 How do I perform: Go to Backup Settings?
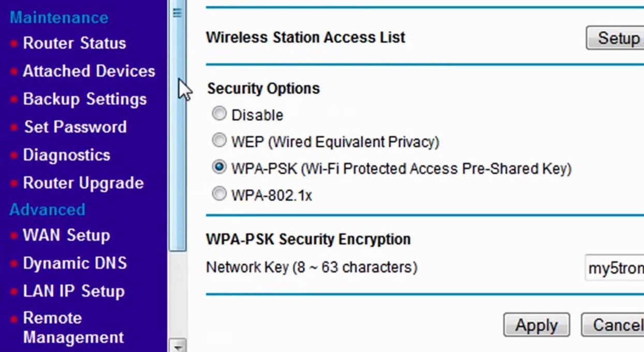tap(85, 99)
